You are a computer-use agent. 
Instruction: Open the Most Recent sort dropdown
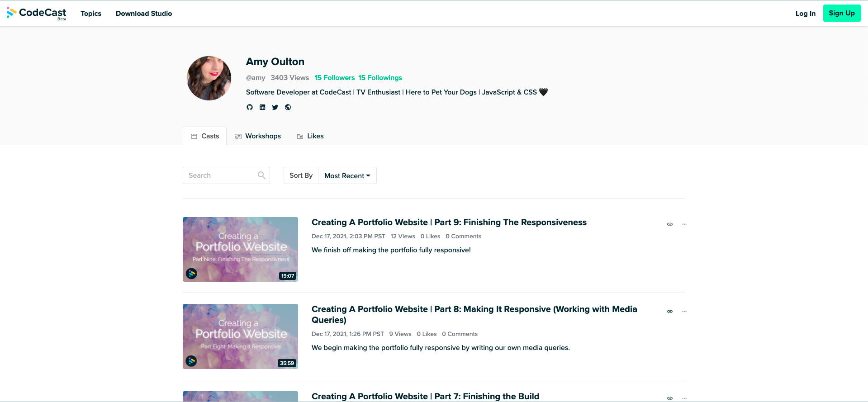coord(347,175)
